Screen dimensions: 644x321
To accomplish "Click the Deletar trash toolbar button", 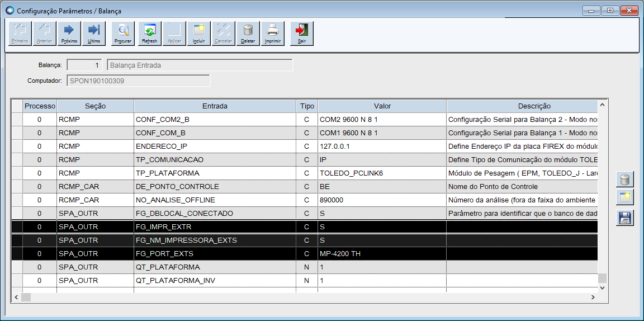I will pos(248,34).
